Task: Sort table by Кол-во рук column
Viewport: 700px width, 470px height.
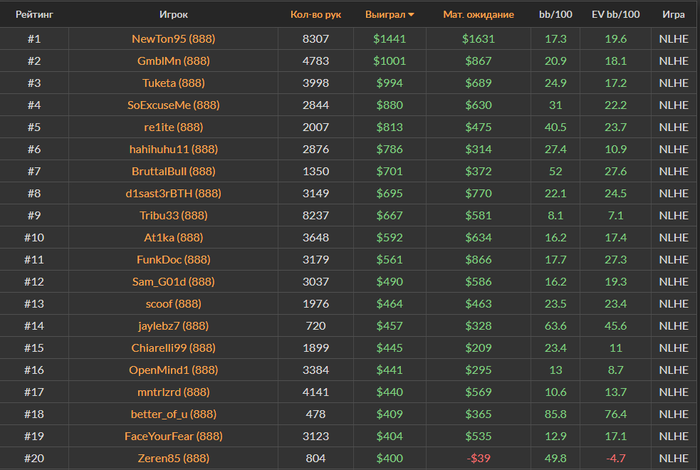Action: tap(315, 15)
